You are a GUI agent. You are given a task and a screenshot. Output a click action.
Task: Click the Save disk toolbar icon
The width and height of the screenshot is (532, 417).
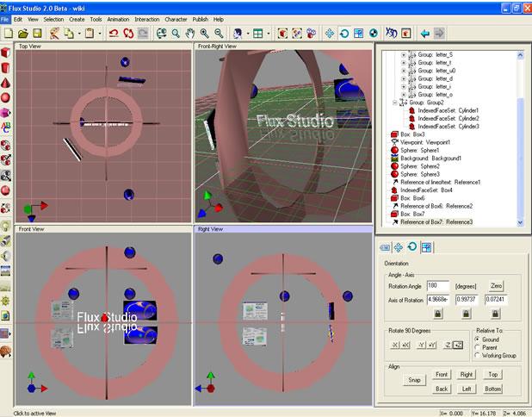pyautogui.click(x=37, y=34)
